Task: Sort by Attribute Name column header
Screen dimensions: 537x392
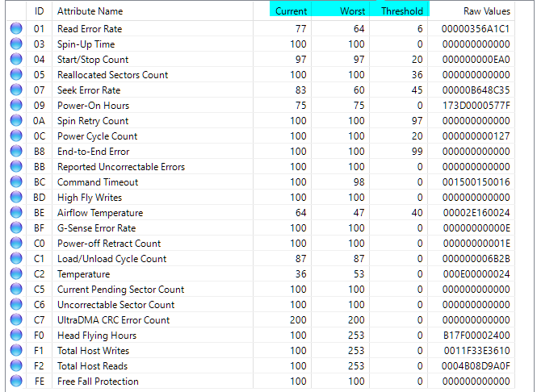Action: [90, 11]
